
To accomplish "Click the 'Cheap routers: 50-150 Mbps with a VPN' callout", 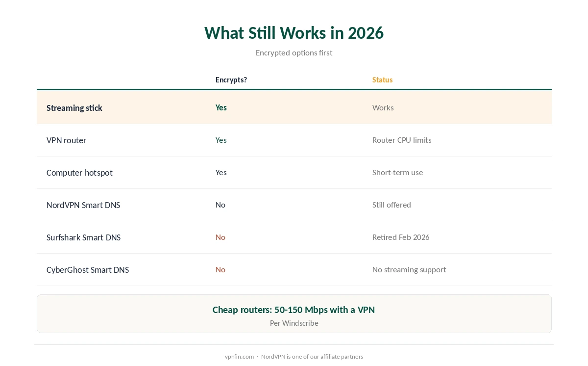I will (294, 310).
